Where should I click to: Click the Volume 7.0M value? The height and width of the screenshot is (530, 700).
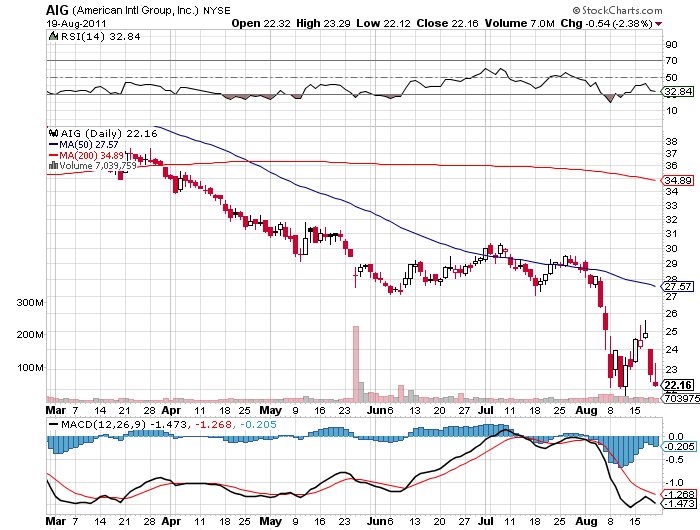[520, 23]
